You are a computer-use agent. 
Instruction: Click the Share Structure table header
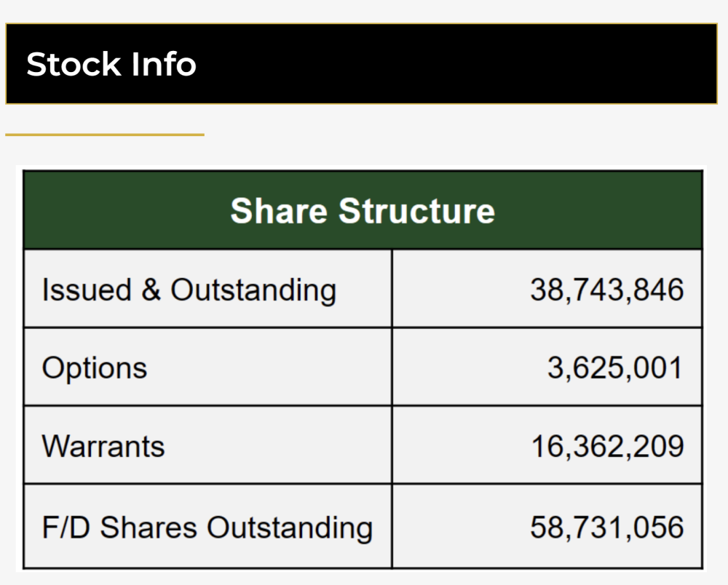(x=363, y=210)
